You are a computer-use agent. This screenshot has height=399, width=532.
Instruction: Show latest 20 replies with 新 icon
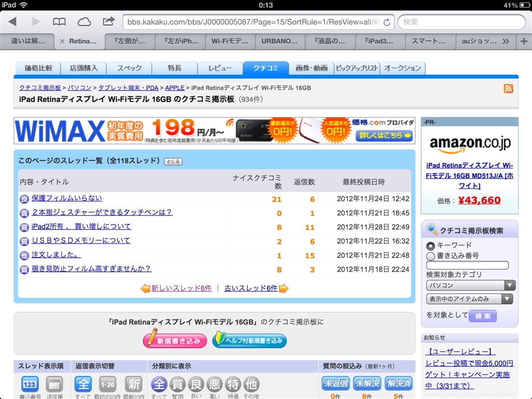[x=133, y=384]
